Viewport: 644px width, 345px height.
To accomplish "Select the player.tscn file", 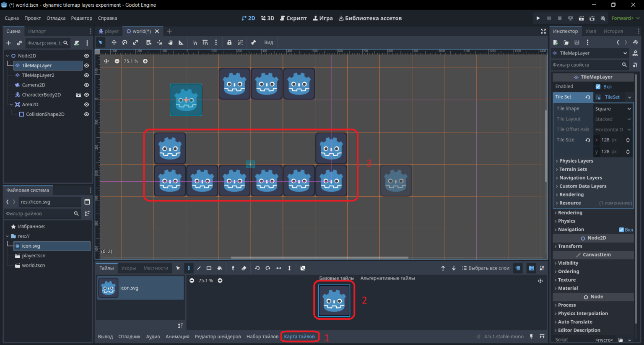I will [x=34, y=256].
